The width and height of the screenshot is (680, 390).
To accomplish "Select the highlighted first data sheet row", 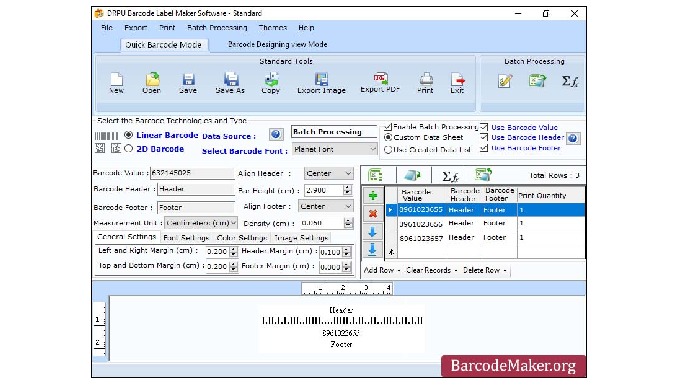I will pyautogui.click(x=485, y=210).
